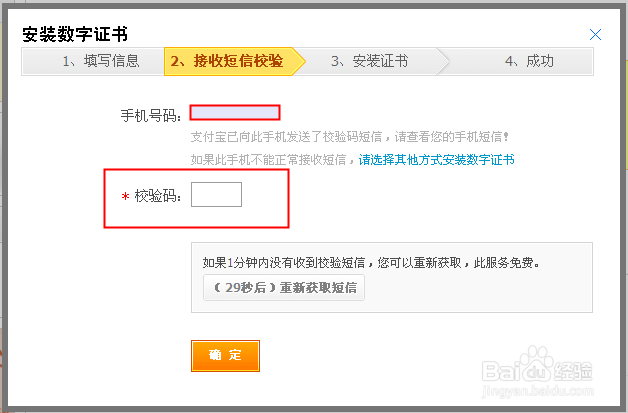Close the 安装数字证书 dialog

click(596, 35)
